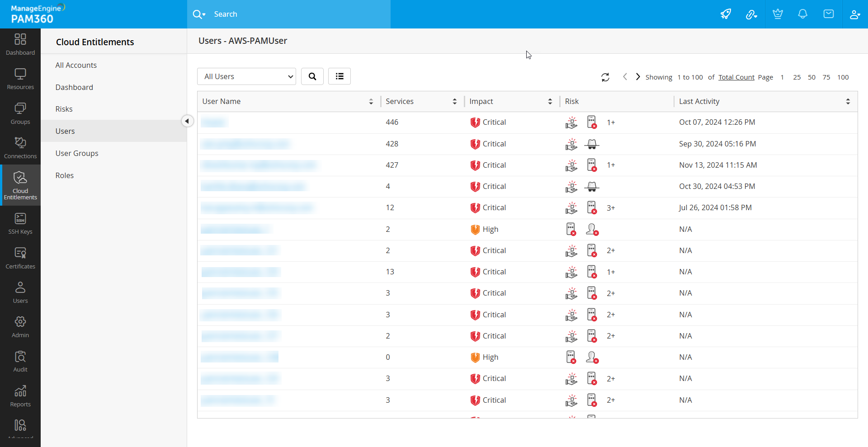Viewport: 868px width, 447px height.
Task: Open Resources in the left rail
Action: click(x=20, y=79)
